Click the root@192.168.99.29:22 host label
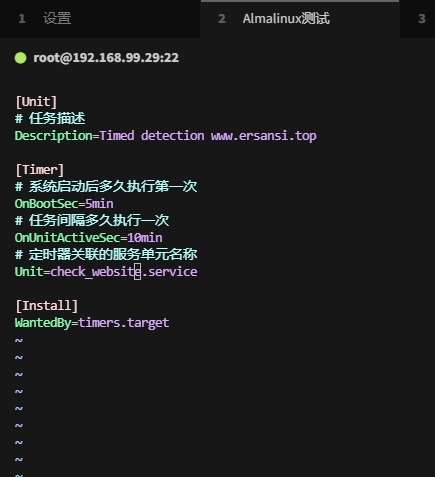Image resolution: width=435 pixels, height=477 pixels. tap(106, 58)
